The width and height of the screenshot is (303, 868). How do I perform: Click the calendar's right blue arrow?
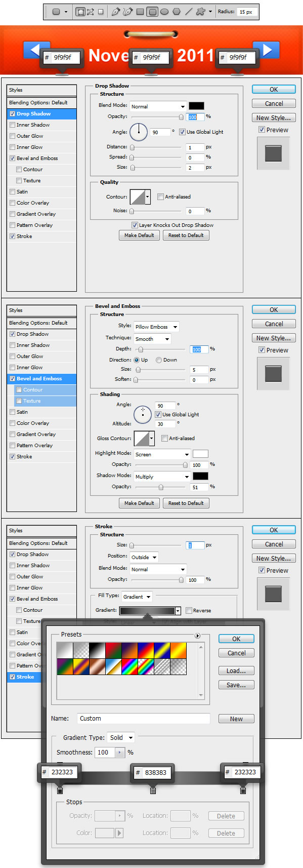point(266,50)
